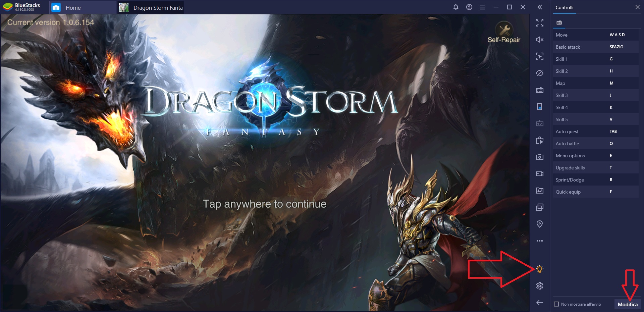Take a screenshot with camera icon
Viewport: 644px width, 312px height.
tap(539, 157)
